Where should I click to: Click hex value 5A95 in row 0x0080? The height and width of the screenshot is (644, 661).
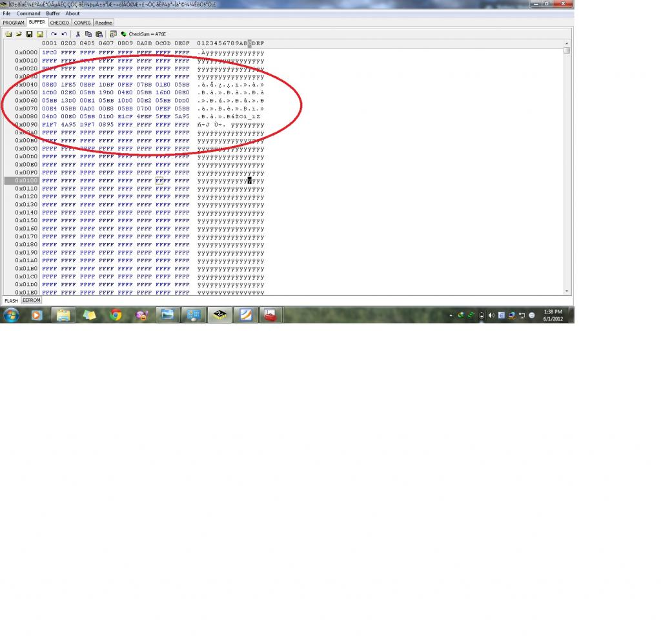(182, 117)
